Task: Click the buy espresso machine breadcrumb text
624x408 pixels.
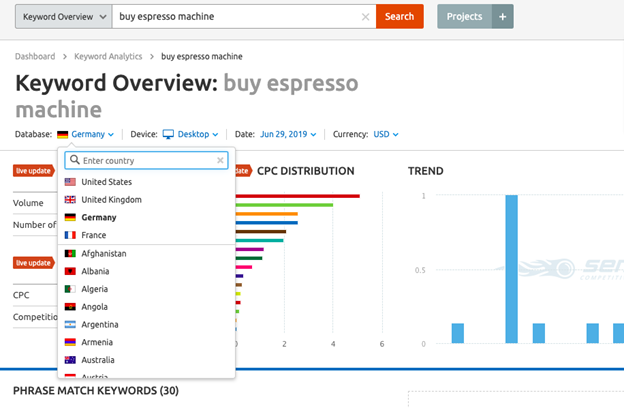Action: 202,57
